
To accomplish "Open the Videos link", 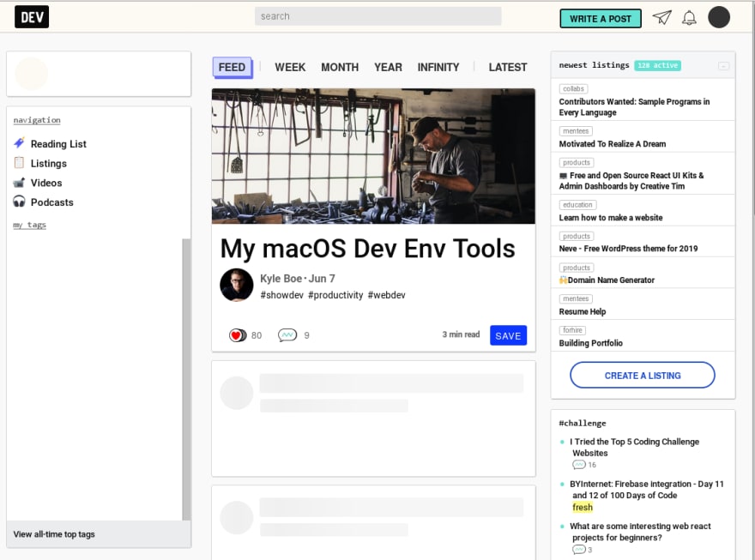I will coord(46,183).
